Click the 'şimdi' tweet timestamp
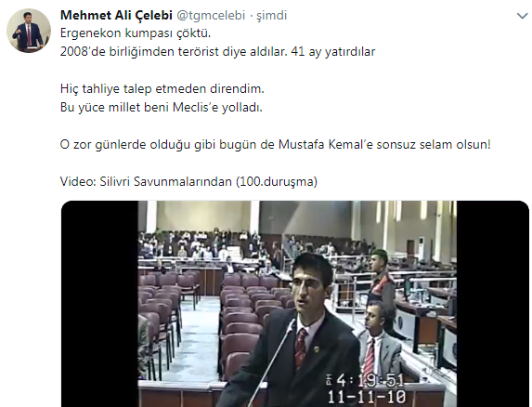This screenshot has height=407, width=532. pyautogui.click(x=271, y=16)
